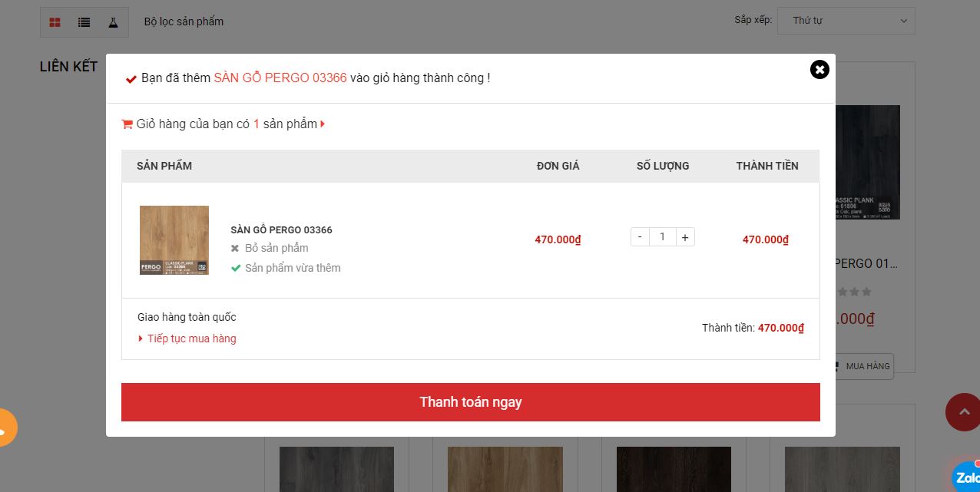This screenshot has width=980, height=492.
Task: Click Sản phẩm vừa thêm text
Action: pyautogui.click(x=293, y=268)
